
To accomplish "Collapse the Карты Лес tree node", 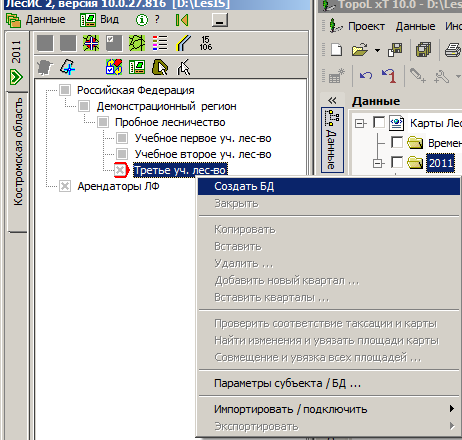I will pyautogui.click(x=359, y=124).
